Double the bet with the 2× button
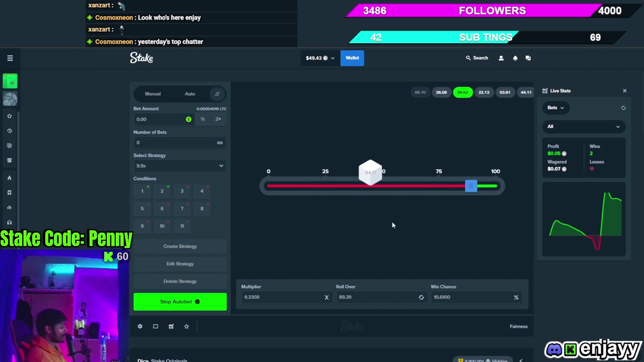Viewport: 644px width, 362px height. tap(218, 119)
